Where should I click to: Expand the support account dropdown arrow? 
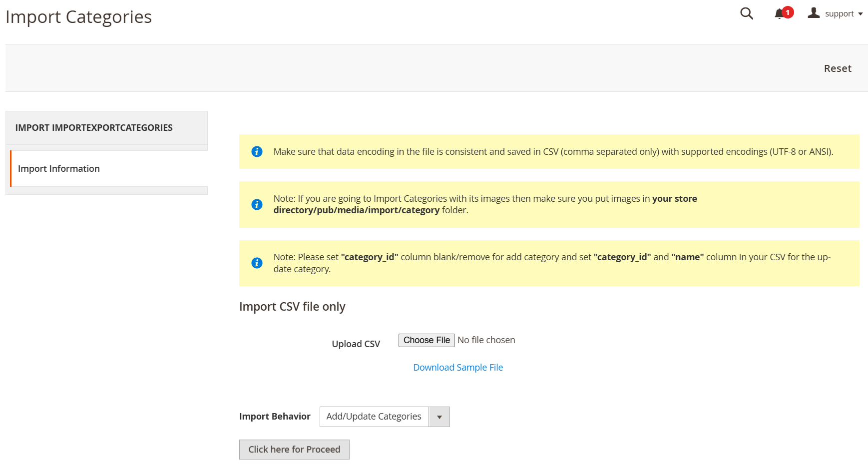tap(861, 14)
